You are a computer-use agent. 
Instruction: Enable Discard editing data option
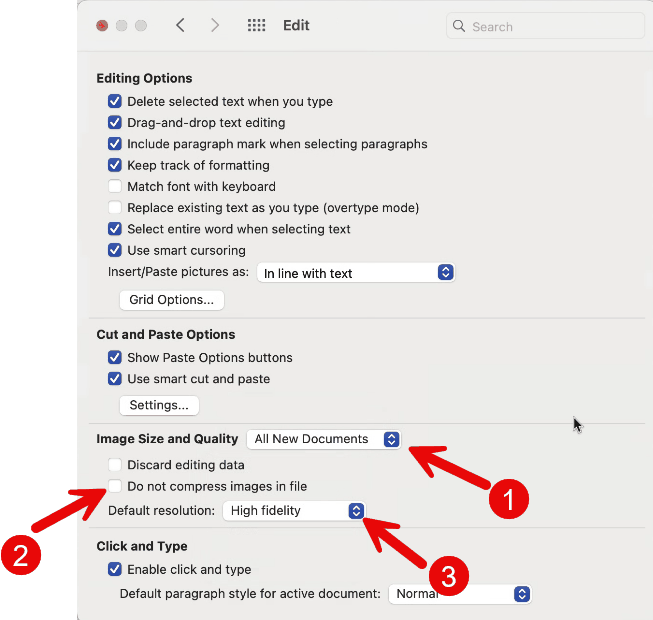(x=115, y=465)
